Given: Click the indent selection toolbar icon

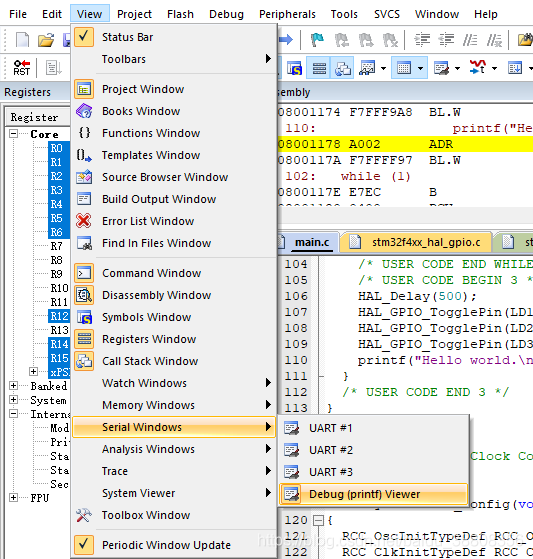Looking at the screenshot, I should tap(422, 40).
